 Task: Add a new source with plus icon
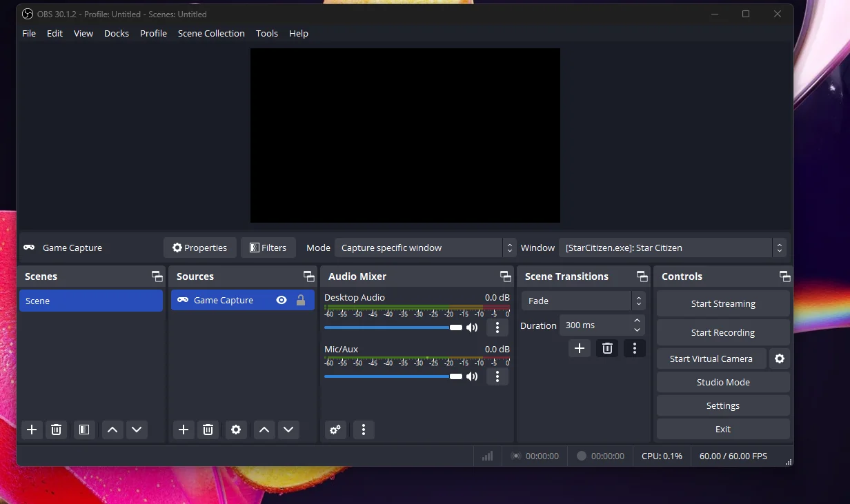184,430
